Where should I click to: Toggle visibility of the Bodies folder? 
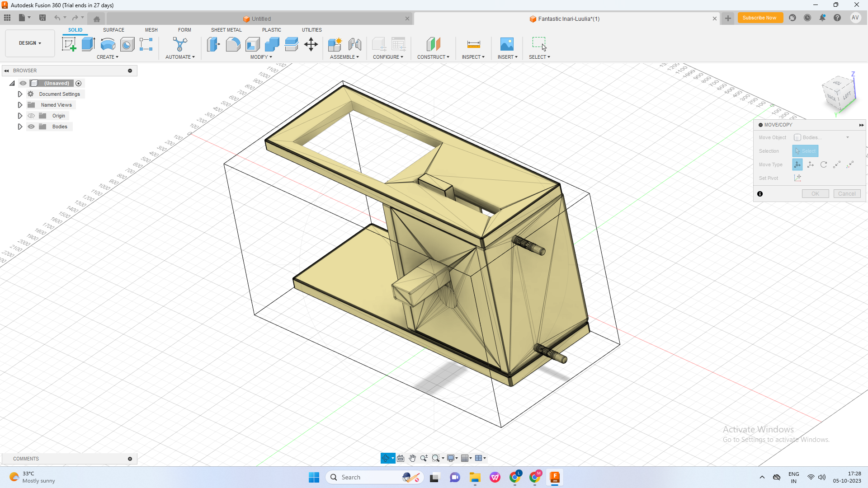pos(31,127)
